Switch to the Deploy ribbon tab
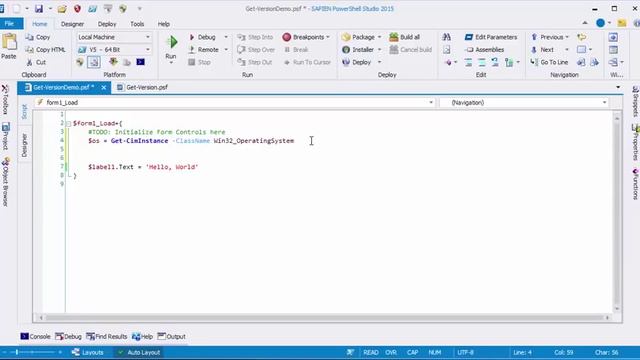640x360 pixels. pyautogui.click(x=107, y=24)
